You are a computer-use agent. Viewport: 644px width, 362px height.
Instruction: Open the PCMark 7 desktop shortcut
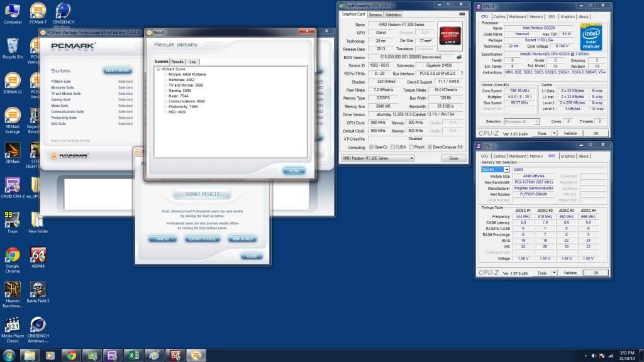(38, 13)
